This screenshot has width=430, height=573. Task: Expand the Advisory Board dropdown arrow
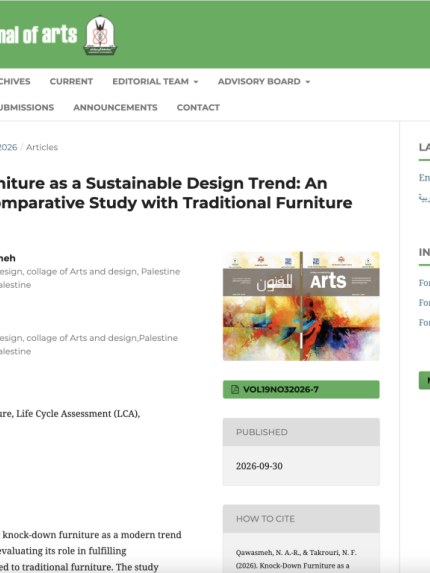[308, 82]
